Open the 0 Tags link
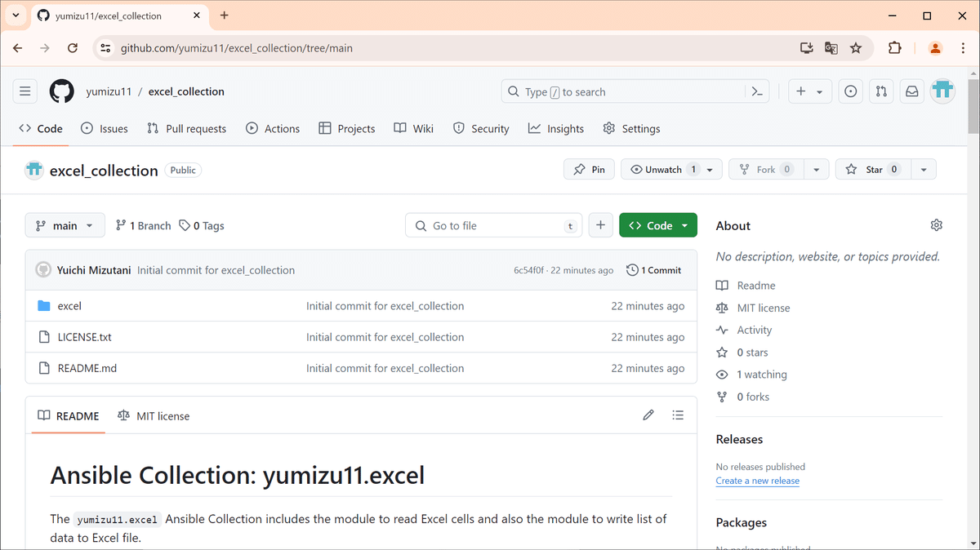Viewport: 980px width, 550px height. tap(202, 225)
